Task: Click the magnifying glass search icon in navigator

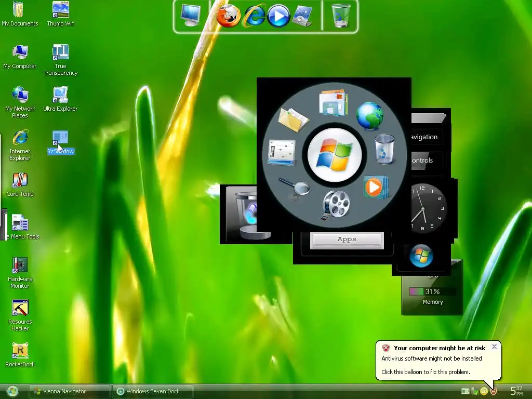Action: 295,187
